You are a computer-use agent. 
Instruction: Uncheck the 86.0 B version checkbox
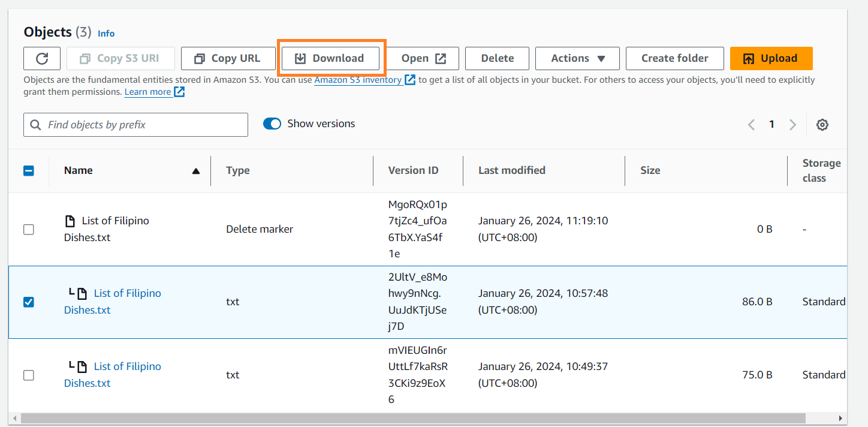(29, 302)
